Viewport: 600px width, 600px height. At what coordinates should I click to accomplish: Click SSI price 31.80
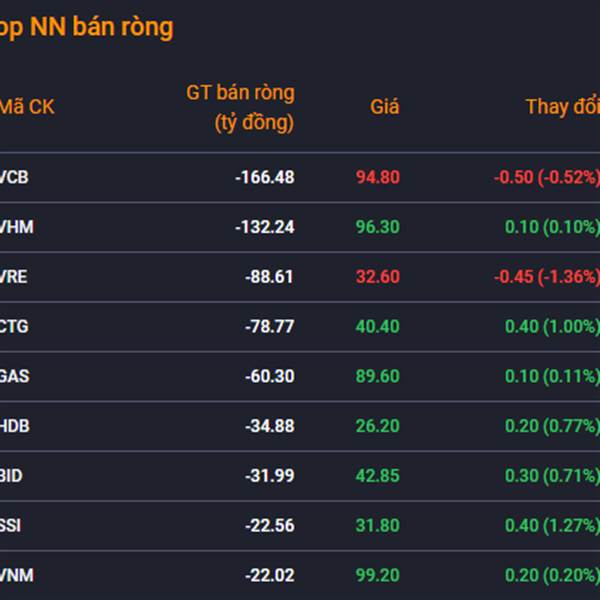[x=378, y=525]
